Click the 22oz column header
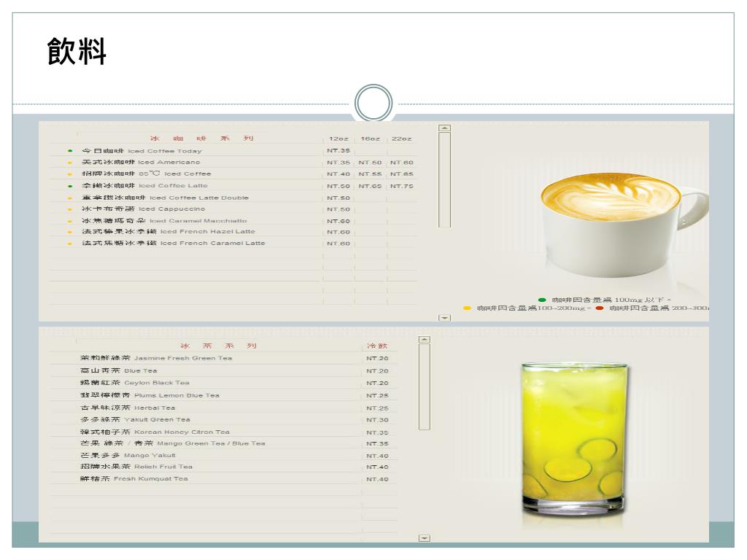This screenshot has width=747, height=560. [x=402, y=139]
